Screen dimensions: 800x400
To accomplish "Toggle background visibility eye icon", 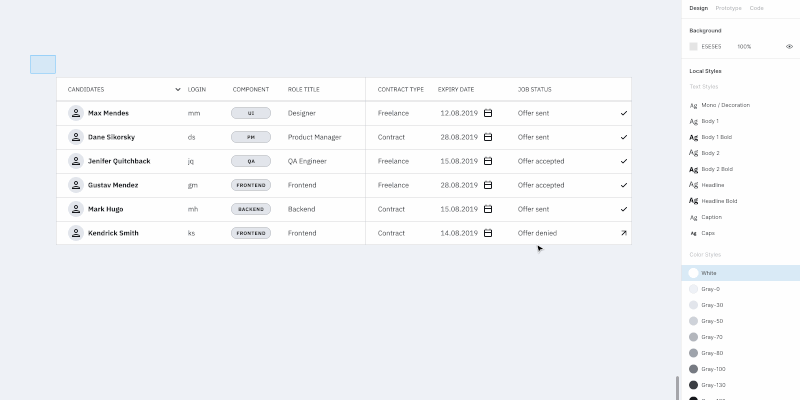I will click(789, 47).
